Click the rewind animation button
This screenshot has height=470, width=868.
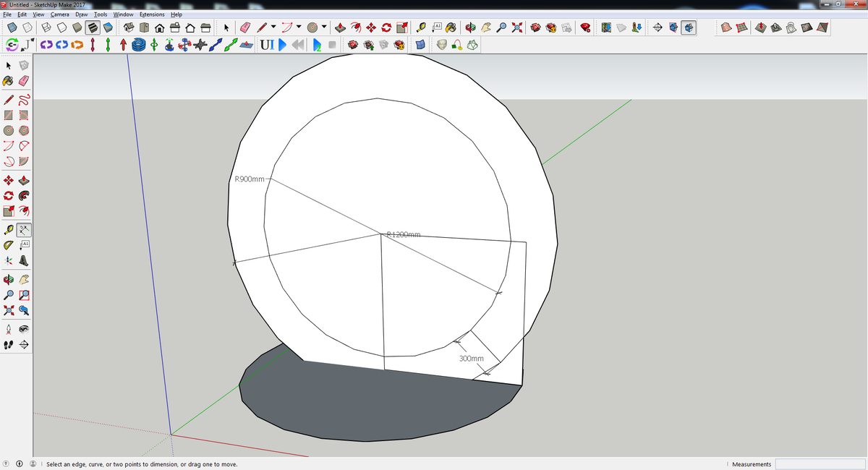tap(298, 45)
